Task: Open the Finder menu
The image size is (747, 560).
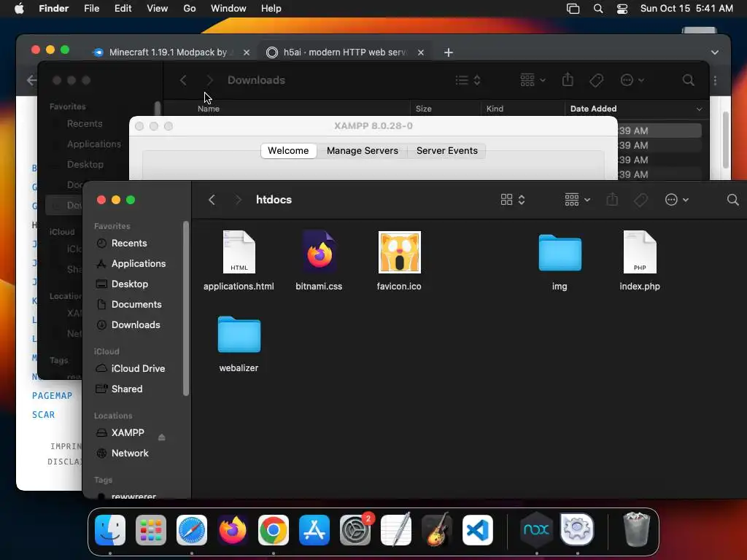Action: pyautogui.click(x=54, y=9)
